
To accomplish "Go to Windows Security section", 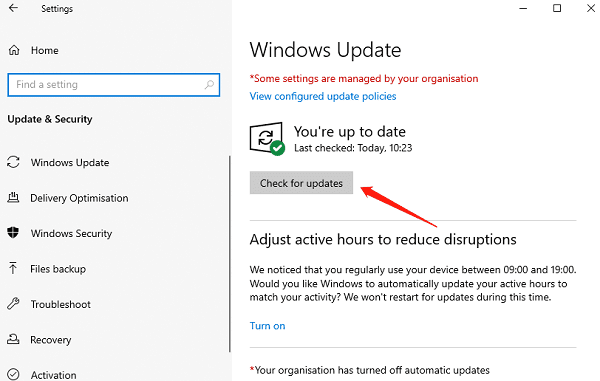I will click(x=72, y=233).
